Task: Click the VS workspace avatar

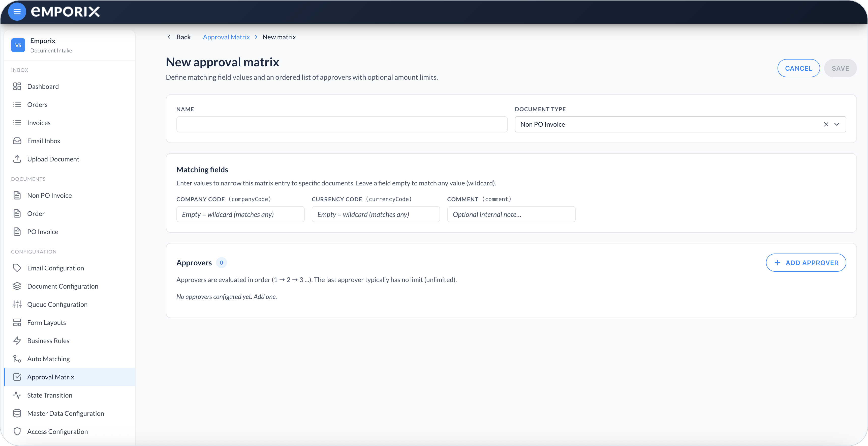Action: pos(18,45)
